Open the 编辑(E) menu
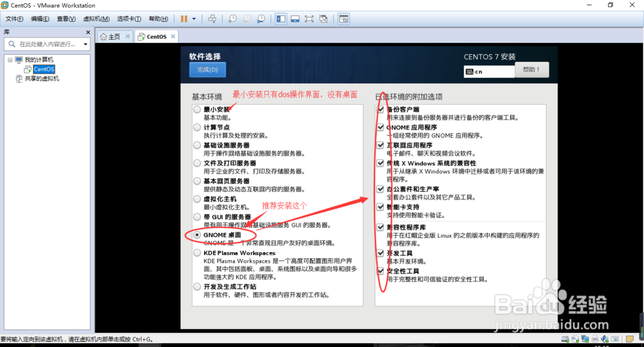The width and height of the screenshot is (644, 347). 40,19
